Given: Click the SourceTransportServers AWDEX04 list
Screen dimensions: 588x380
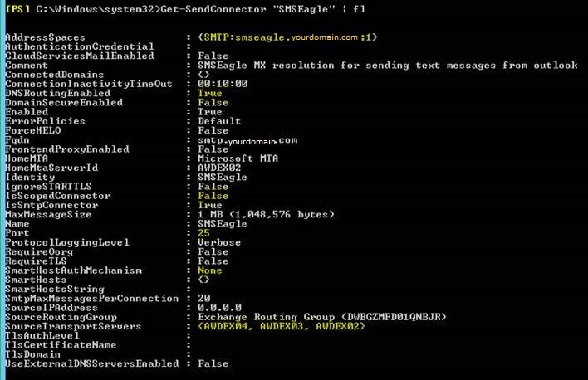Looking at the screenshot, I should 282,326.
